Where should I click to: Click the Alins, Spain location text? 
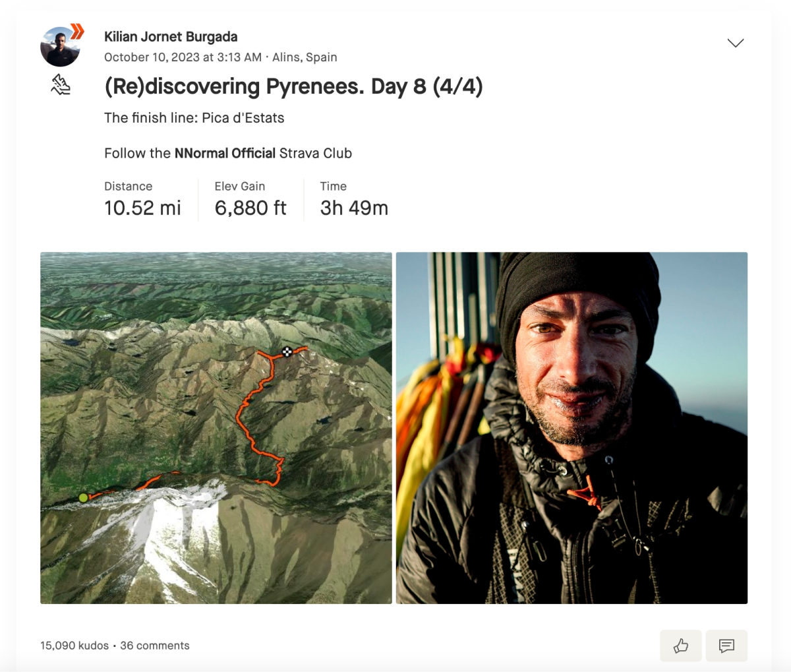305,57
